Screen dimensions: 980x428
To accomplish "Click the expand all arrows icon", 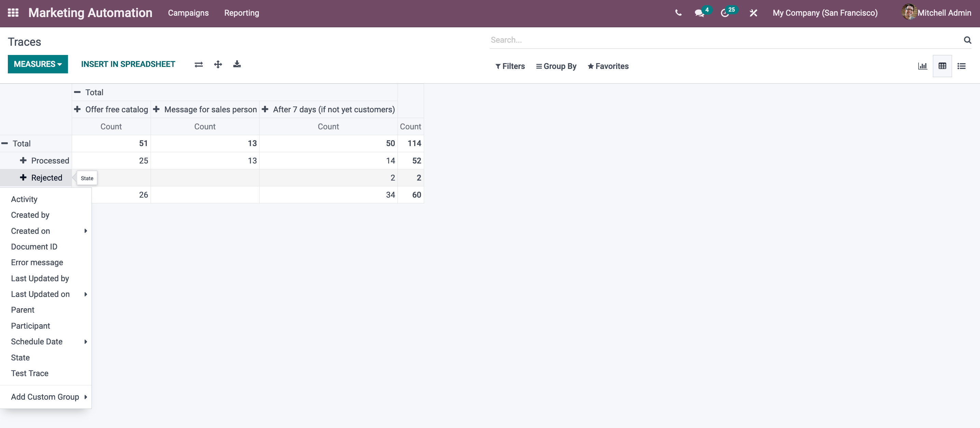I will pos(218,64).
